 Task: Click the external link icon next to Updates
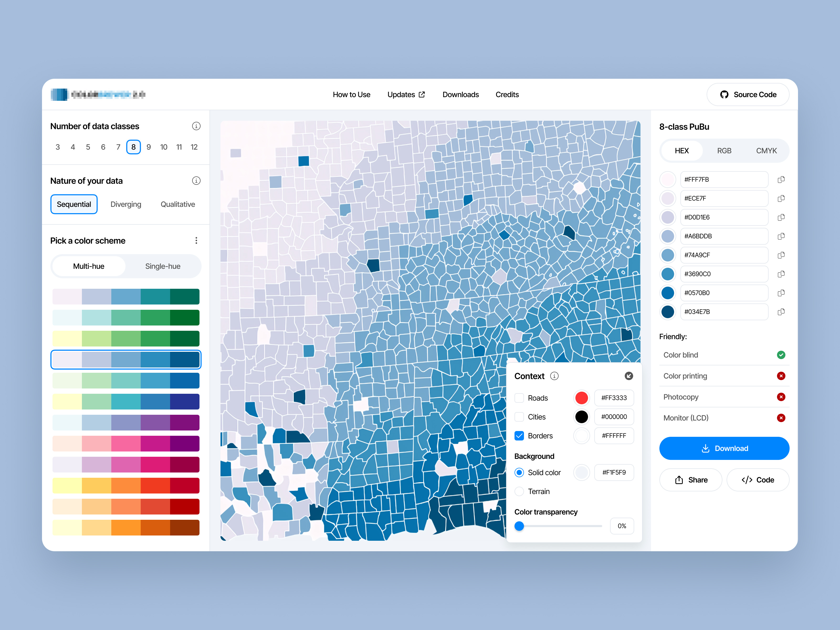(x=422, y=94)
